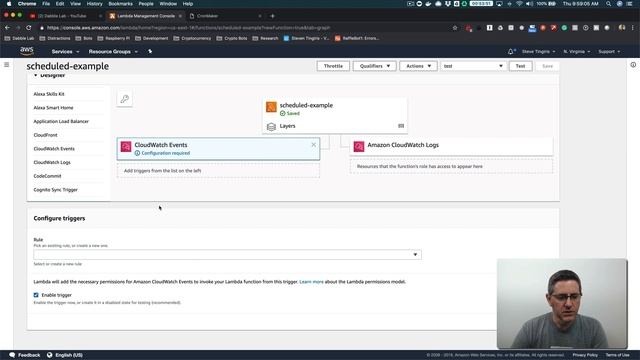Open the test event selector dropdown
This screenshot has height=360, width=640.
[x=473, y=66]
